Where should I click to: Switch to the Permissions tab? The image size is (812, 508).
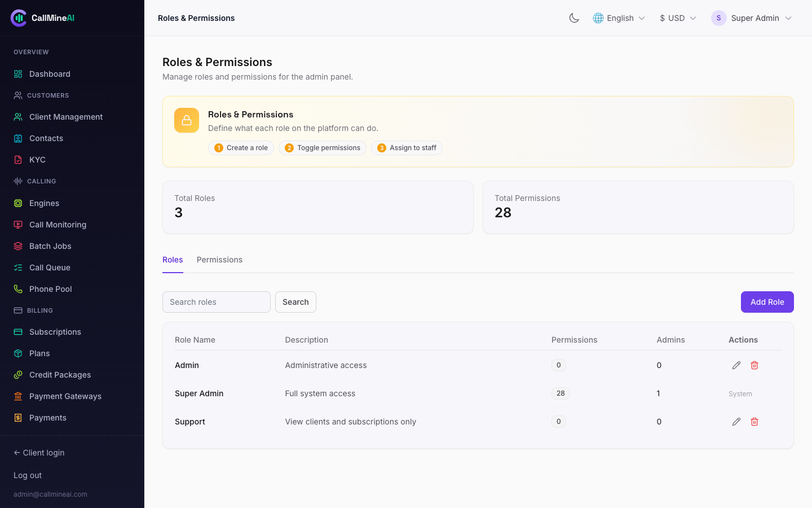(219, 260)
